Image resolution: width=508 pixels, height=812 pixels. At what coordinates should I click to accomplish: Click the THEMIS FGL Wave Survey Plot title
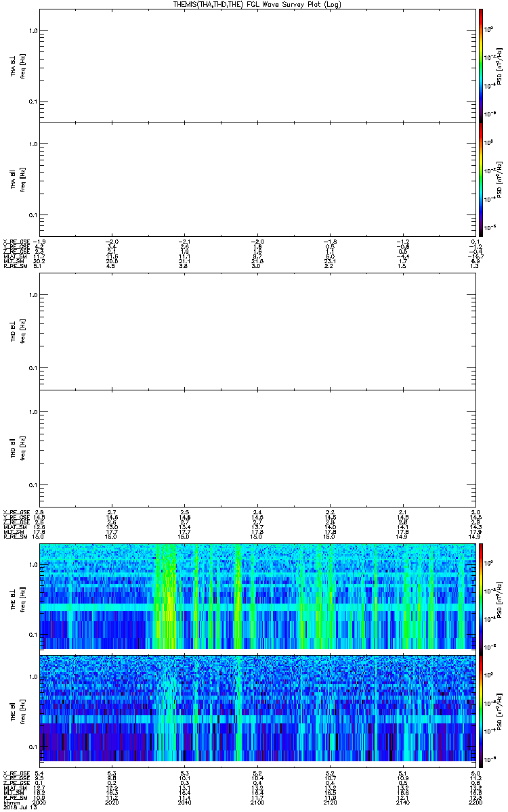(x=257, y=4)
